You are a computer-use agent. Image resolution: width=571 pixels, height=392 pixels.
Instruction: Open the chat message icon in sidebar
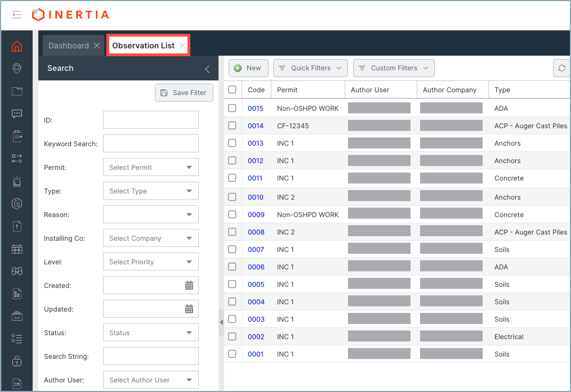click(17, 114)
